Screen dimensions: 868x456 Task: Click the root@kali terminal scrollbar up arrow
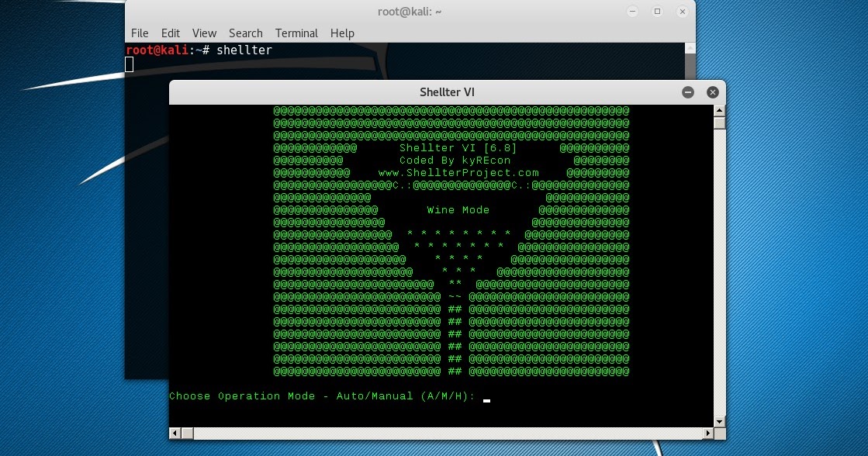[x=690, y=49]
